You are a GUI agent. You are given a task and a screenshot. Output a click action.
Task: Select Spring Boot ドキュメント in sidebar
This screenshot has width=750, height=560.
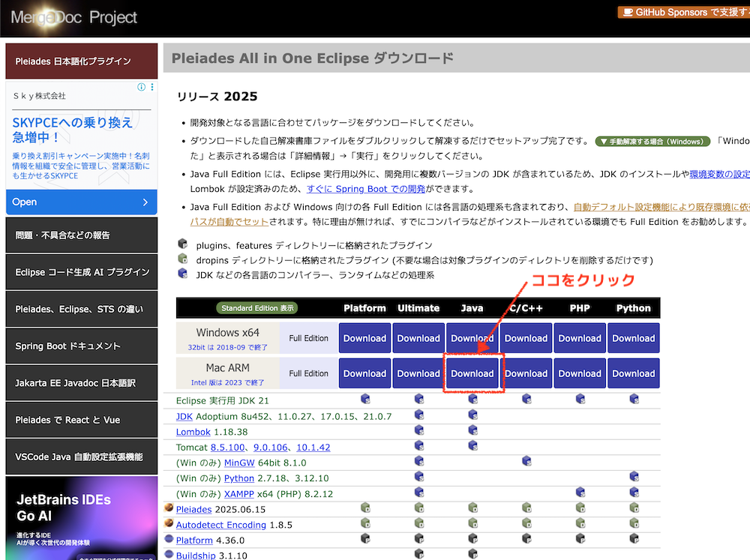pos(82,346)
